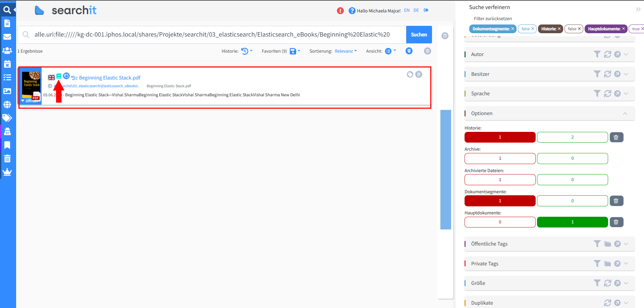Click the red alert notification icon
644x308 pixels.
340,11
